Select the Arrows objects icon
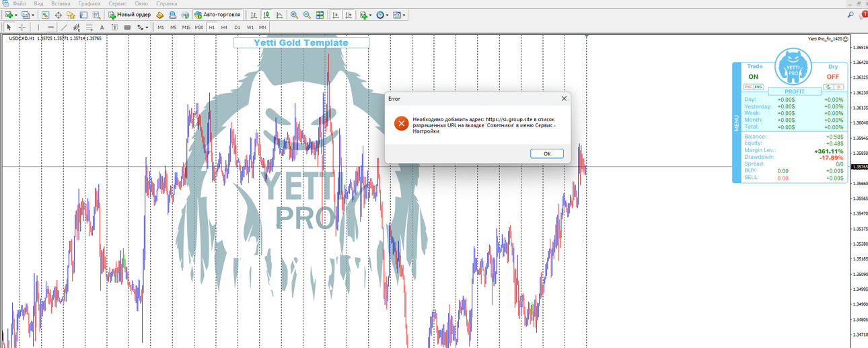The image size is (868, 348). (141, 28)
